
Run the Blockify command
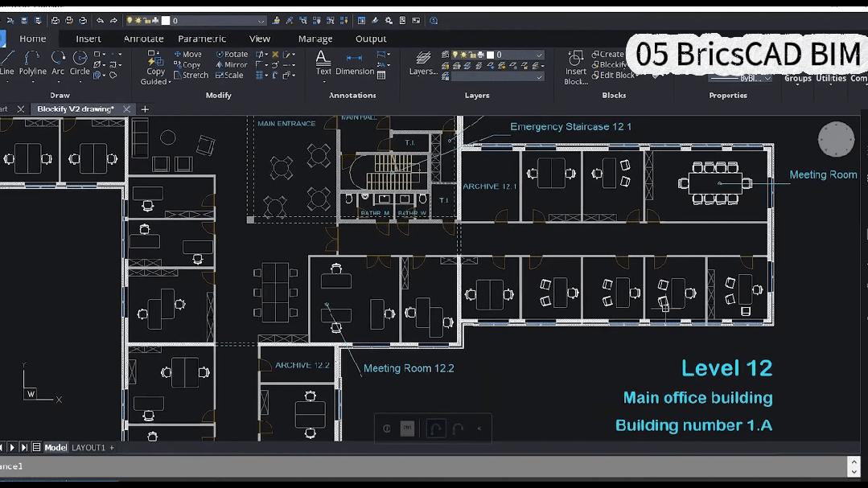tap(609, 65)
